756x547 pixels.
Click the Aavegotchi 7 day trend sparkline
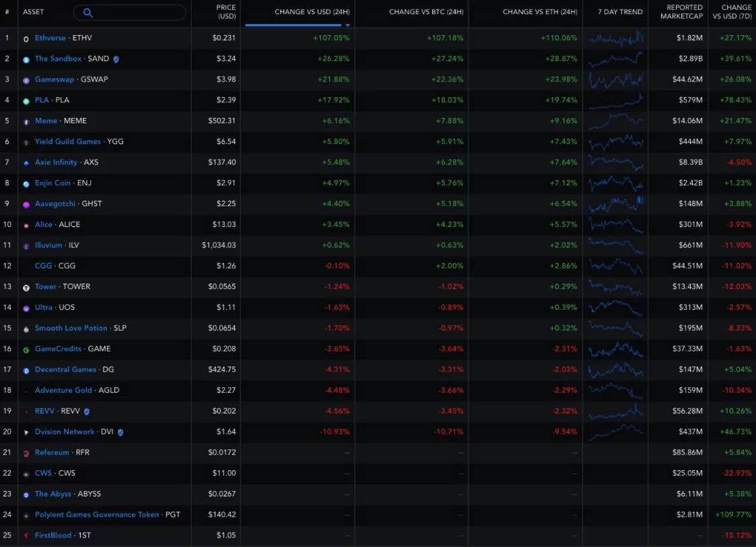pos(616,204)
